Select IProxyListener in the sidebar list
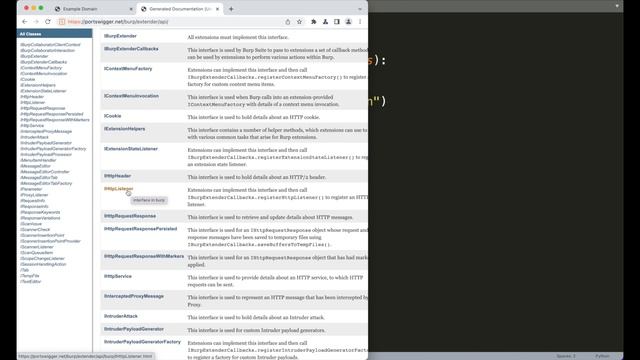The height and width of the screenshot is (360, 640). [x=34, y=195]
